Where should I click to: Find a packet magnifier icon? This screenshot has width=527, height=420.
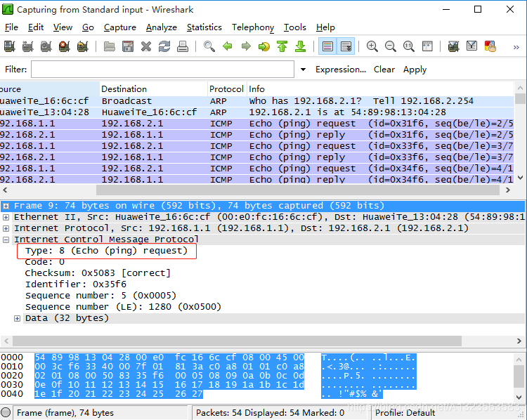209,46
